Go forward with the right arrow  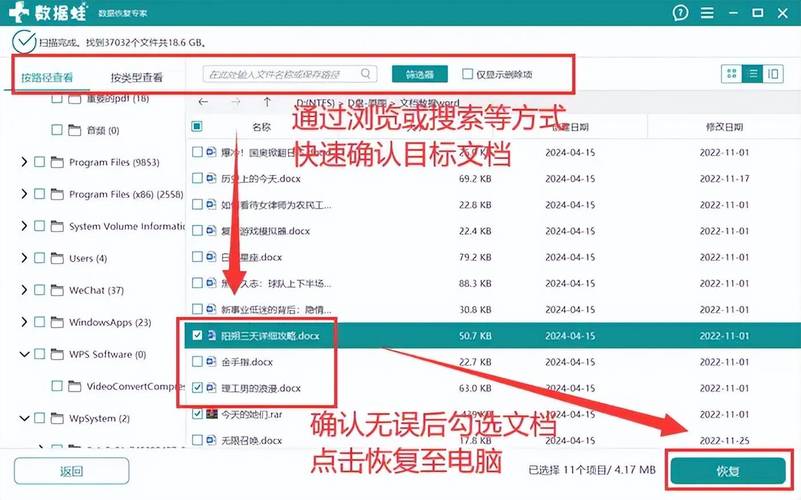click(x=235, y=102)
